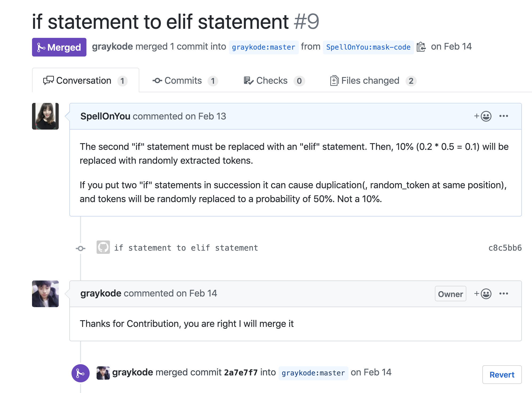Open SpellOnYou's profile avatar

(x=45, y=116)
